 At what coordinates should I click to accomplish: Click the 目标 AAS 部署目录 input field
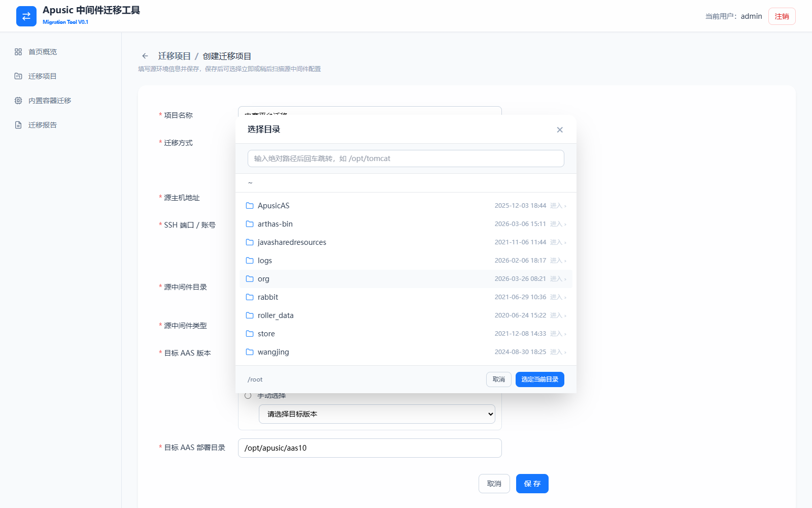(370, 448)
